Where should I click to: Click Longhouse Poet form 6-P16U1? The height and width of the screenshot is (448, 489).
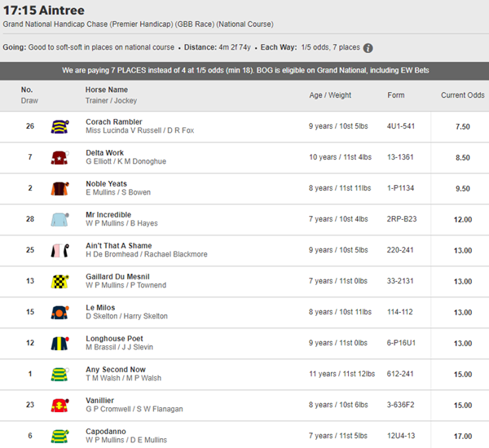(x=401, y=343)
